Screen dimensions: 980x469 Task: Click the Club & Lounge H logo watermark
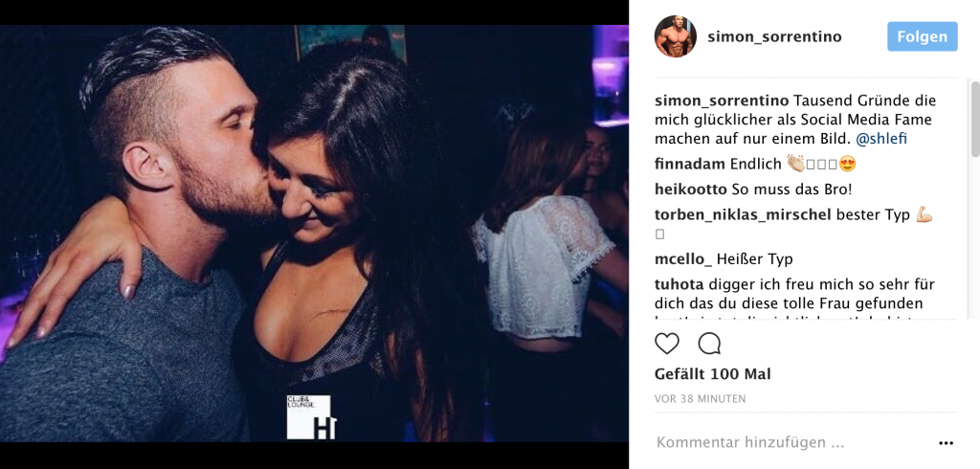pyautogui.click(x=312, y=417)
